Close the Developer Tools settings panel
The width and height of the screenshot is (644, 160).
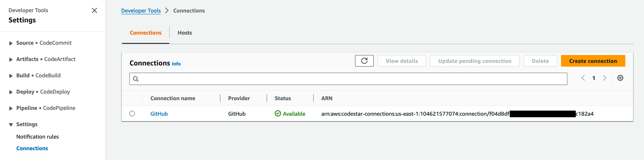(x=94, y=11)
